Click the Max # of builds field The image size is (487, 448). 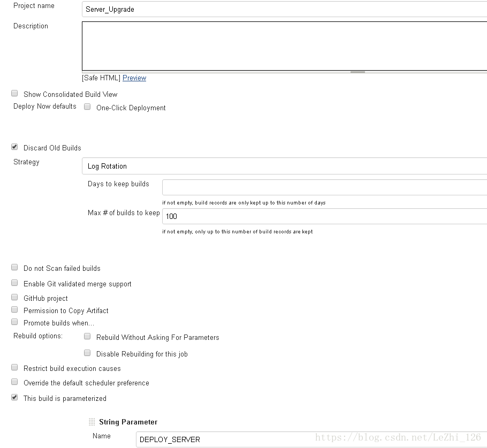coord(324,216)
